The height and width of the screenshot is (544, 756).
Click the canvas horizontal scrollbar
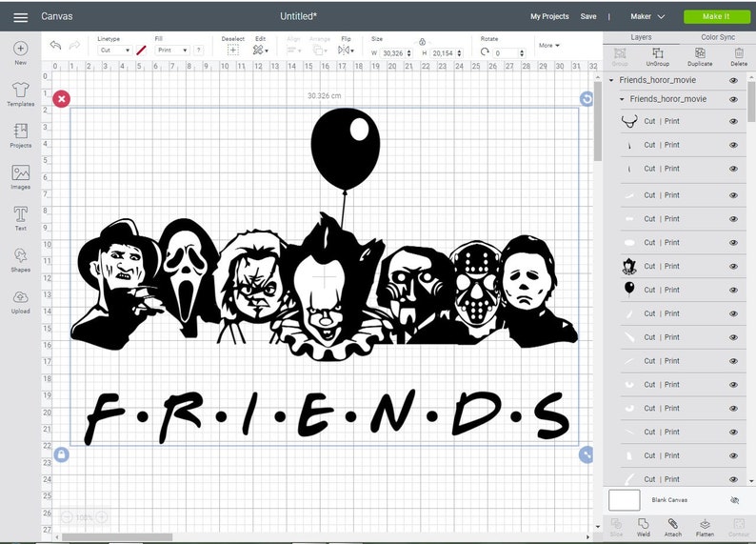coord(117,536)
